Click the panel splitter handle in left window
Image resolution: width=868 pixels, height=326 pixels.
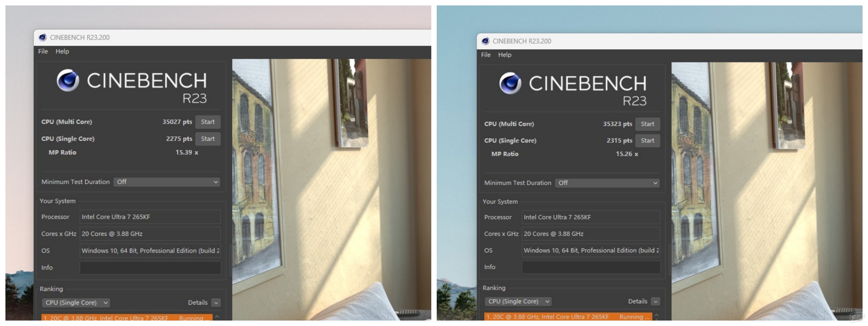(231, 260)
